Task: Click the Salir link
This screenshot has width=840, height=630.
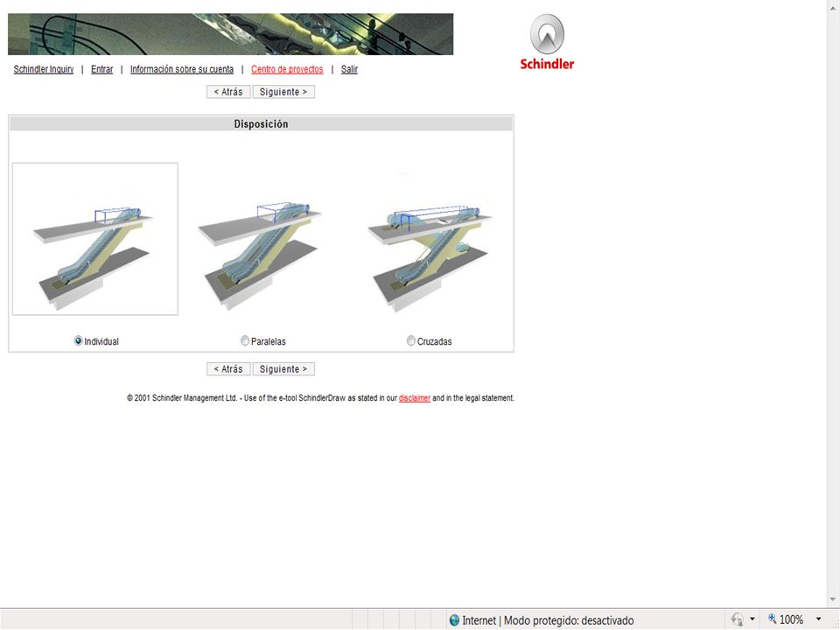Action: [x=349, y=69]
